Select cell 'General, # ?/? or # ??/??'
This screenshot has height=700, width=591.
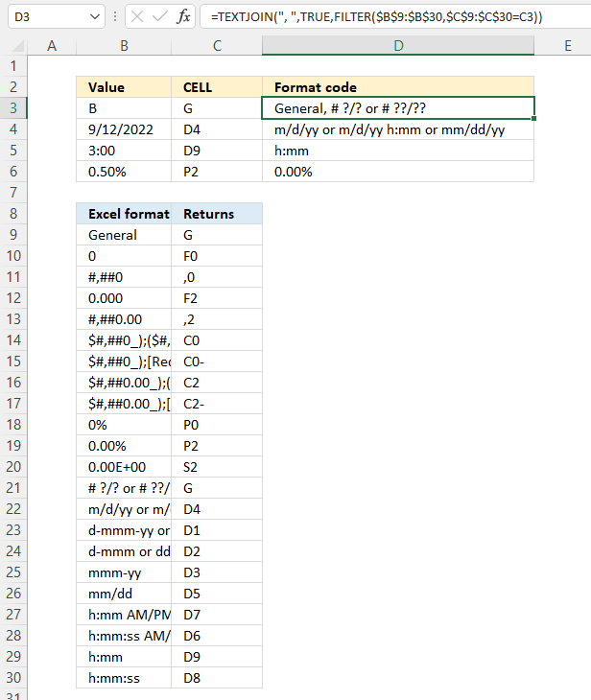398,108
